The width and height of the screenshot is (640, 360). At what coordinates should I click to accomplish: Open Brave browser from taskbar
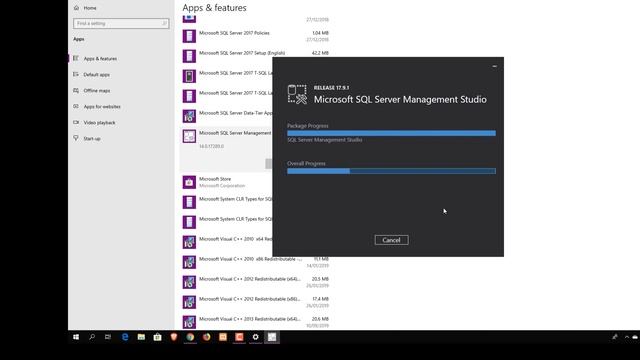(174, 337)
